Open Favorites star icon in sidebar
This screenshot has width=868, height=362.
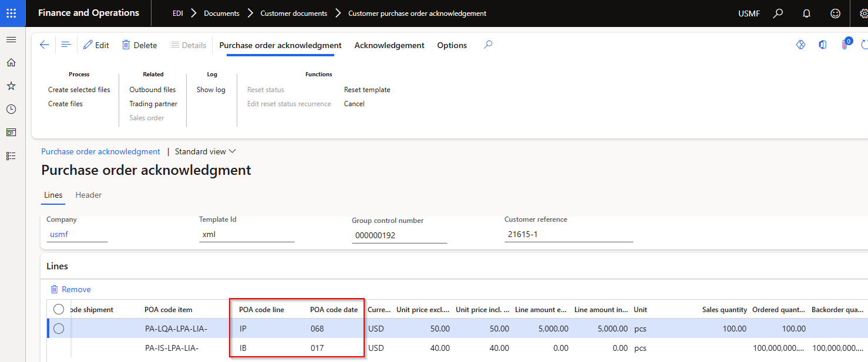[11, 86]
